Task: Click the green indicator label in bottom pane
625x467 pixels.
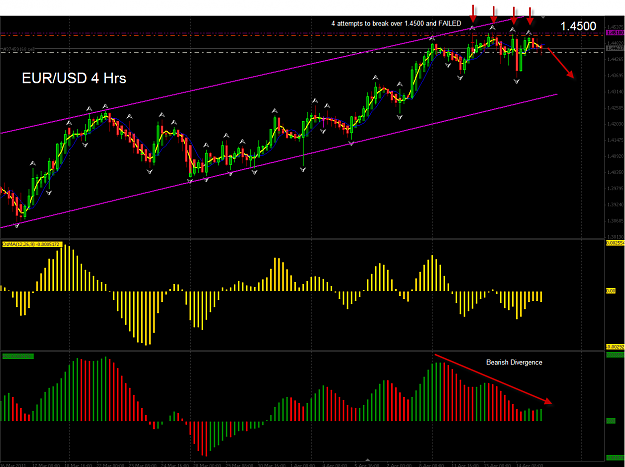Action: (x=18, y=356)
